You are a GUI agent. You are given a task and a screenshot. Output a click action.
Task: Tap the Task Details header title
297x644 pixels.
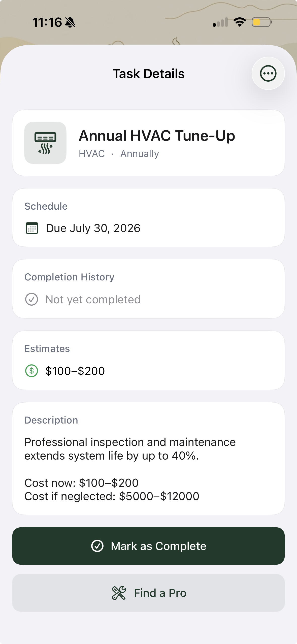point(149,74)
